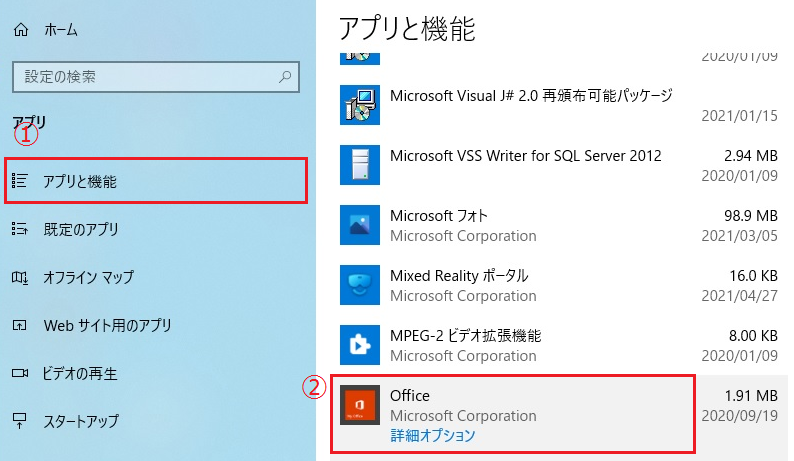Click the Microsoft フォト app icon
Viewport: 794px width, 461px height.
360,225
